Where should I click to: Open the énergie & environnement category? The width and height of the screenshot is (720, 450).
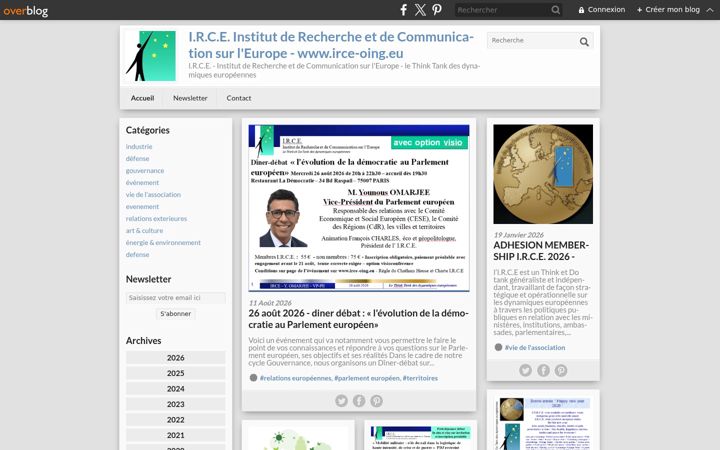[x=163, y=242]
